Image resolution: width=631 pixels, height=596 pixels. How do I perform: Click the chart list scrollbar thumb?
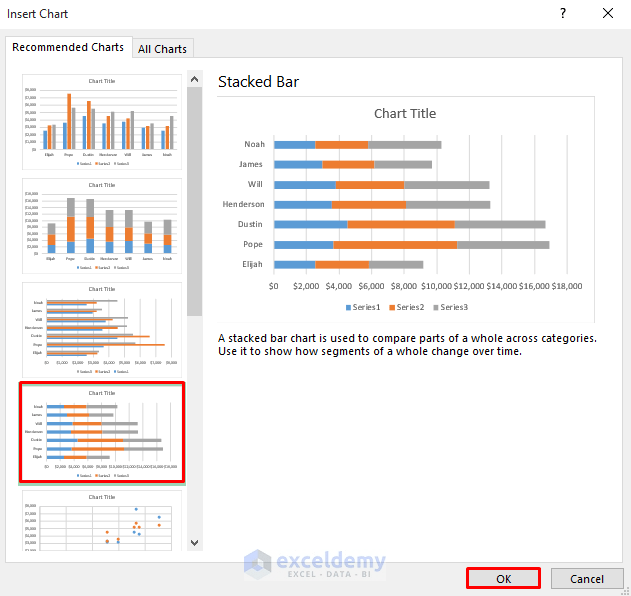point(194,201)
